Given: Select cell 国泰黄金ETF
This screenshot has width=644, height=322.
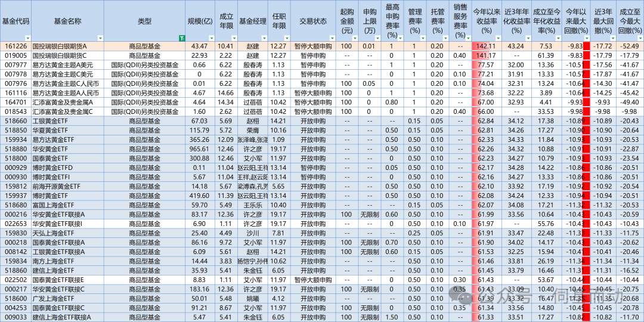Looking at the screenshot, I should (67, 157).
